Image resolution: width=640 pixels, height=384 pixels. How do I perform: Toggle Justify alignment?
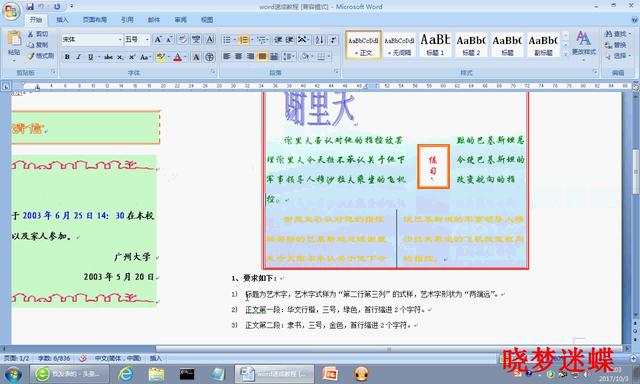click(262, 56)
